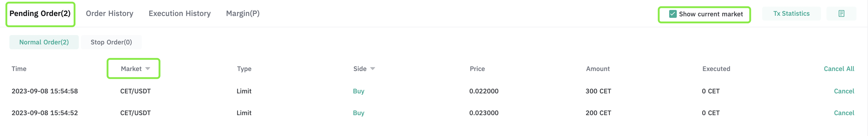The width and height of the screenshot is (868, 136).
Task: Select the CET/USDT order at 15:54:52
Action: click(x=433, y=113)
